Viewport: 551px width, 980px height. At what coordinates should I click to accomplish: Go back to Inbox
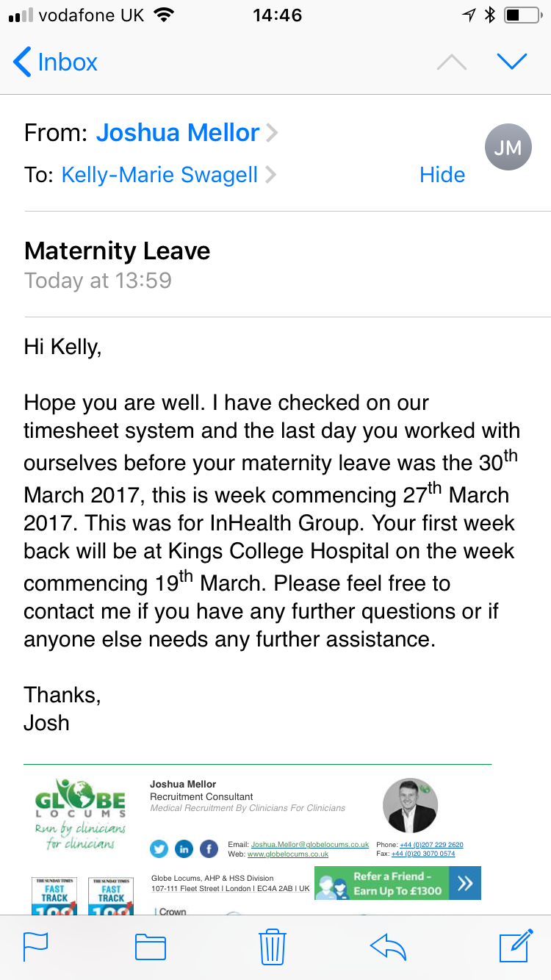point(56,62)
